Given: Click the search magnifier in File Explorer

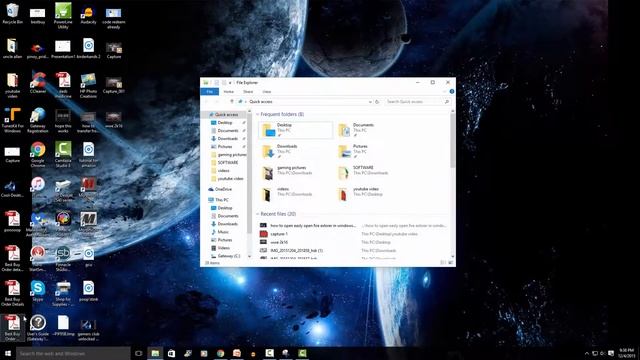Looking at the screenshot, I should tap(447, 102).
